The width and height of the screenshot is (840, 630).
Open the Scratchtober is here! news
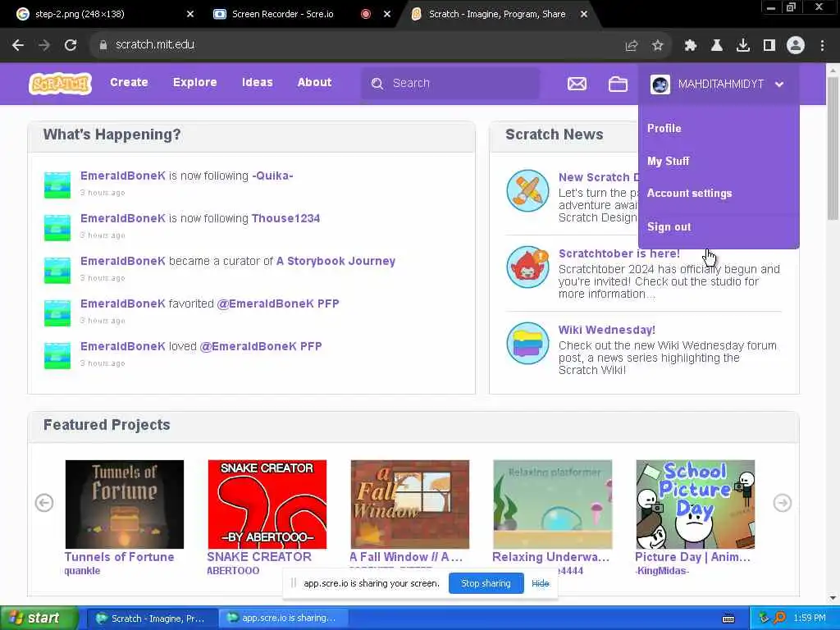point(619,253)
